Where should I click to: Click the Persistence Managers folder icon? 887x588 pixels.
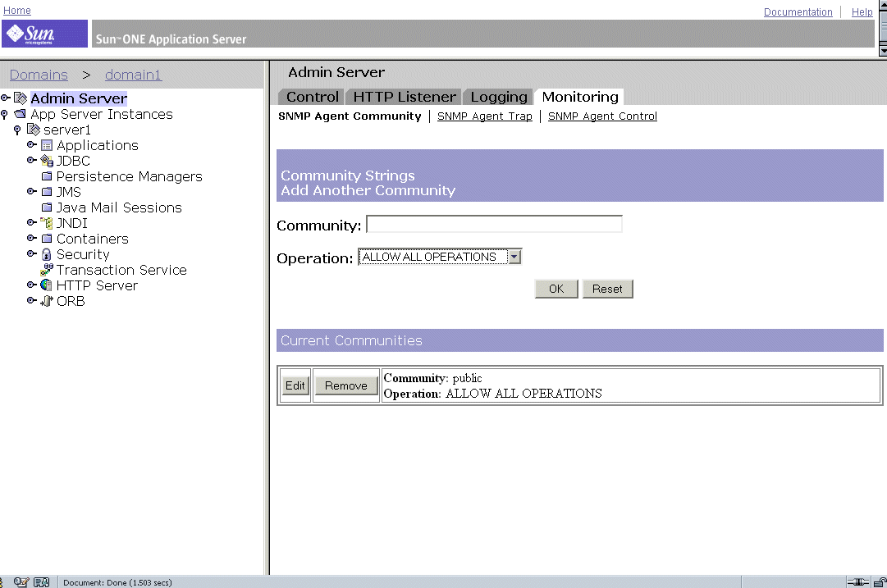(47, 176)
